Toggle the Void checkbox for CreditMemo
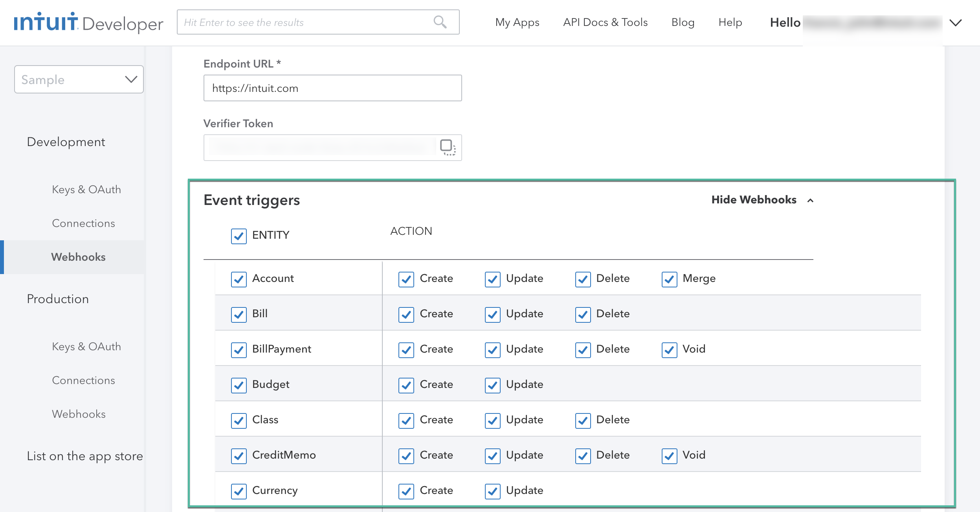The height and width of the screenshot is (512, 980). [669, 456]
